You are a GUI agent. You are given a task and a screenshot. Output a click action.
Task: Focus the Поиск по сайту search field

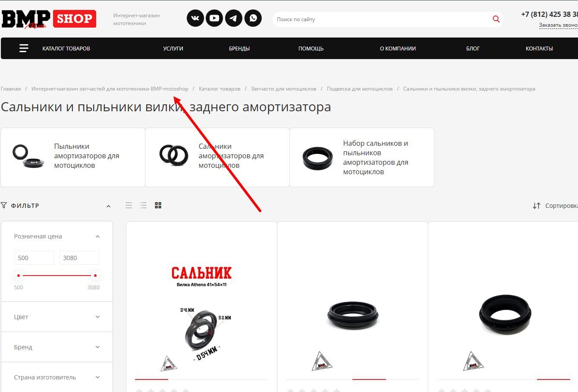[x=382, y=19]
